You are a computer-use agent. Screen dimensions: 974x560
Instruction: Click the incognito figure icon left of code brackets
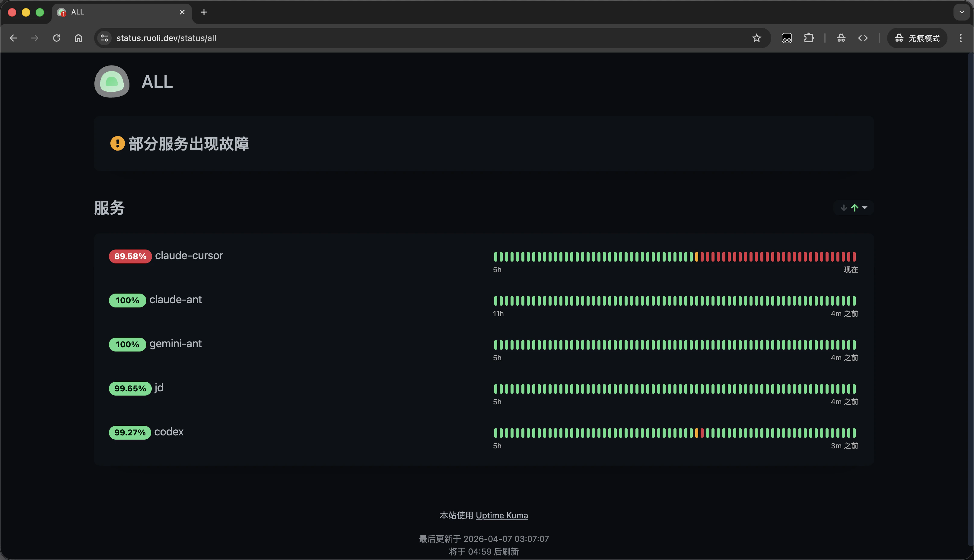(x=841, y=38)
